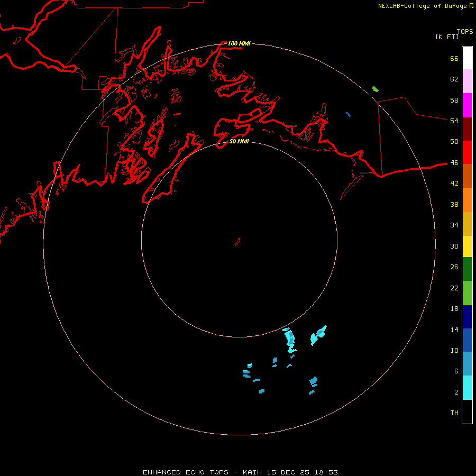The width and height of the screenshot is (476, 476).
Task: Click the [K FT] units label
Action: point(447,36)
